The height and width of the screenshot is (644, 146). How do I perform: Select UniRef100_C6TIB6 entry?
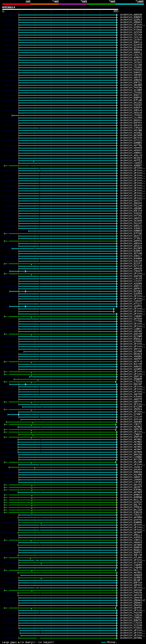131,65
